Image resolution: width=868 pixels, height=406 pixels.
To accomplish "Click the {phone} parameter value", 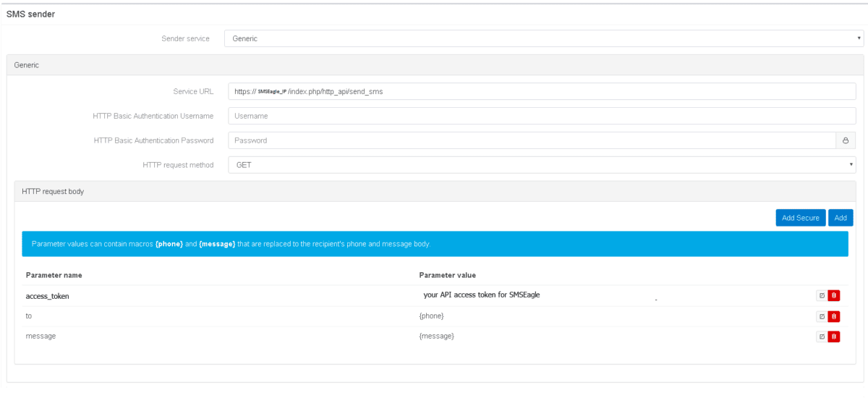I will [431, 316].
